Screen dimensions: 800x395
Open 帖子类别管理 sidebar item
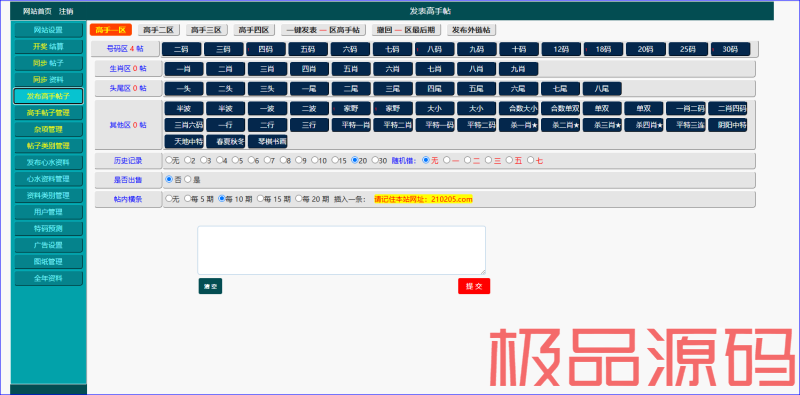[x=48, y=145]
